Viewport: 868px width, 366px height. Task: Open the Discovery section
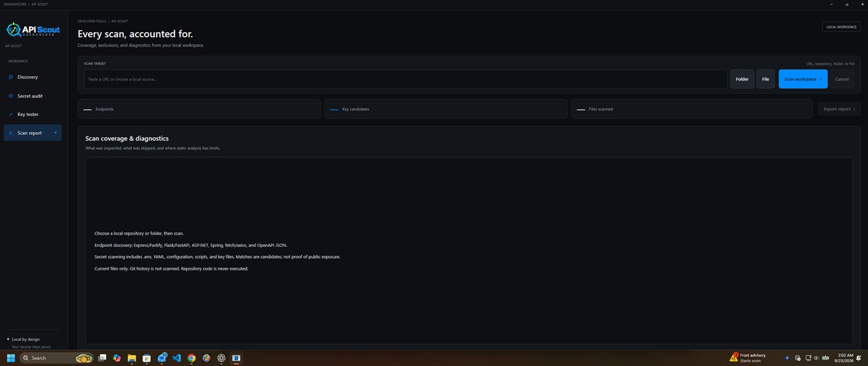coord(32,77)
